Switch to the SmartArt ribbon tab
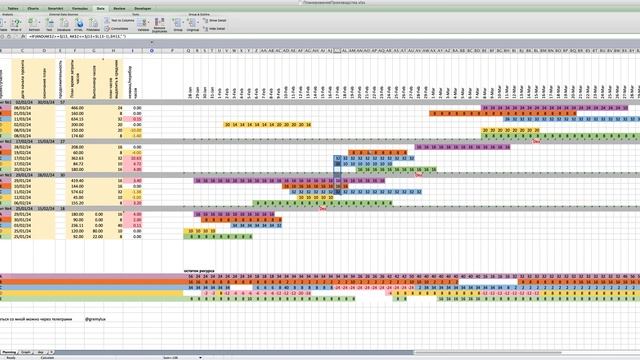This screenshot has width=640, height=360. tap(56, 8)
